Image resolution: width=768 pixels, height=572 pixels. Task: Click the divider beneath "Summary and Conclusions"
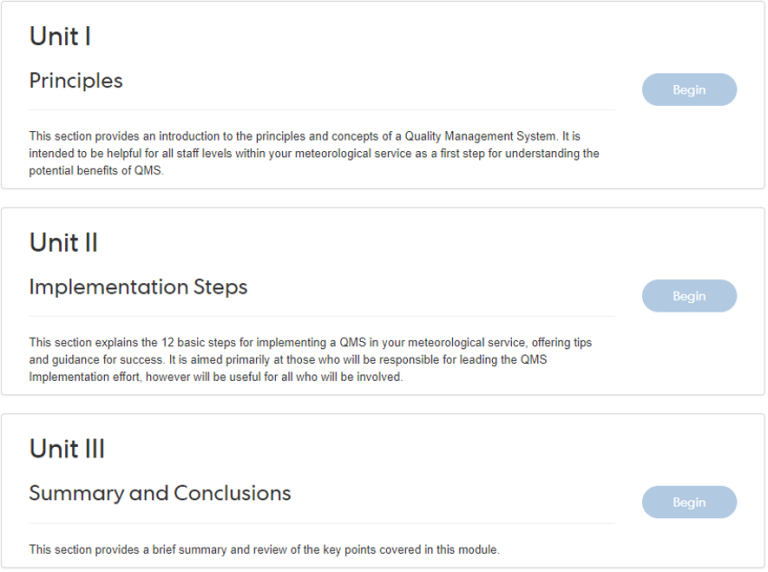click(321, 523)
